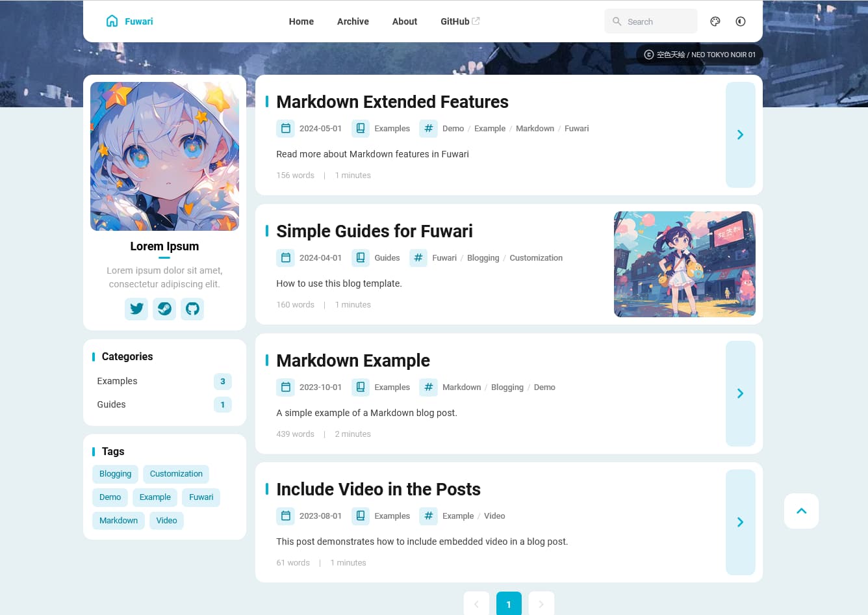868x615 pixels.
Task: Click the Simple Guides cover thumbnail
Action: [684, 264]
